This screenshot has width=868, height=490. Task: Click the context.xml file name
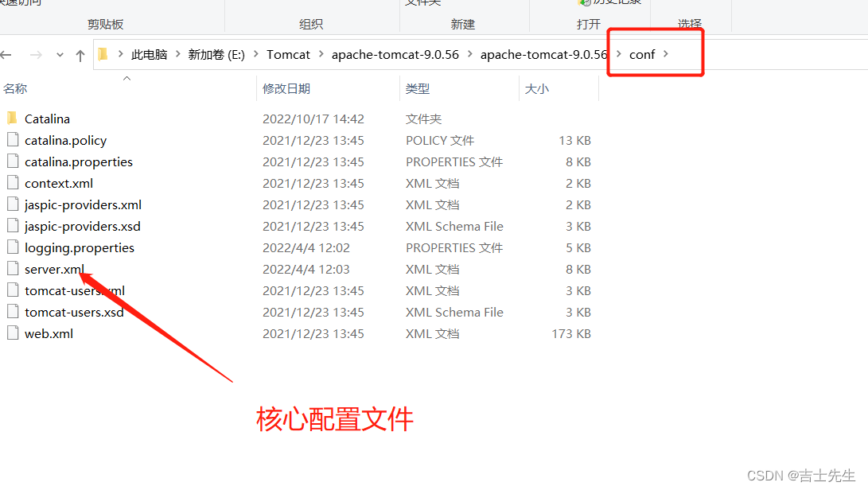click(59, 183)
